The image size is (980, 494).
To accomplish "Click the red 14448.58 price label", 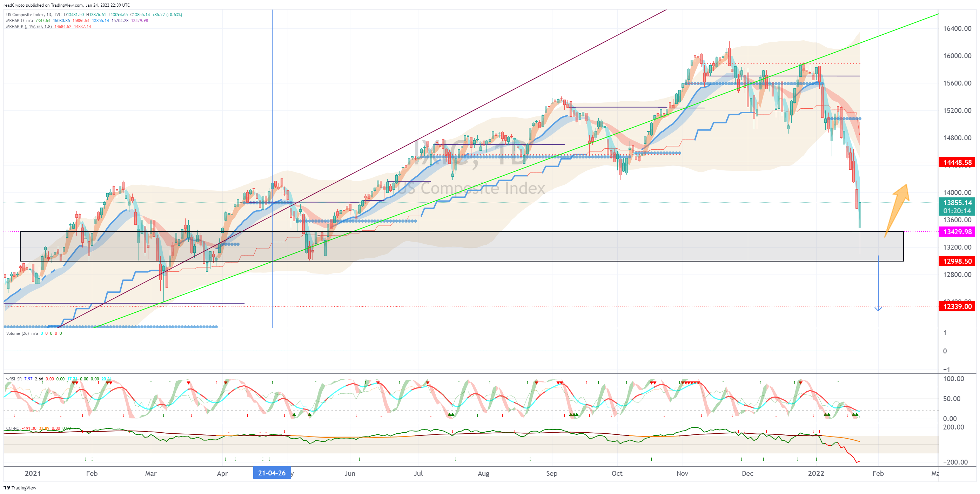I will [957, 162].
